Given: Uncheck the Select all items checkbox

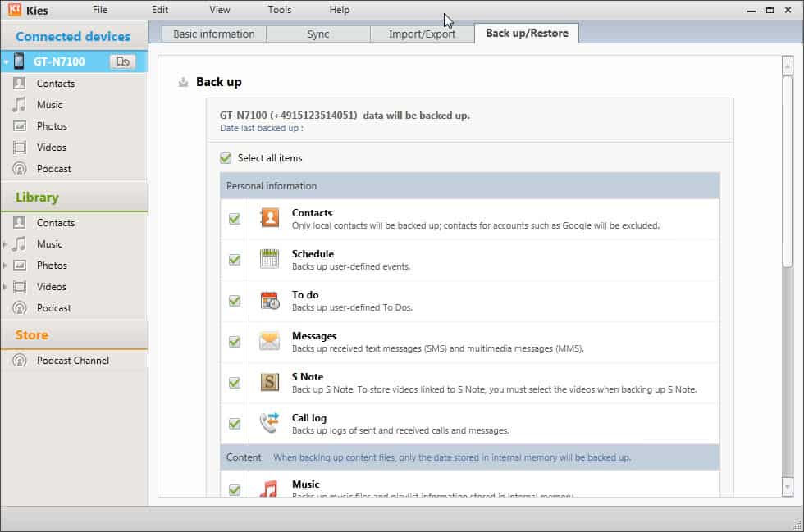Looking at the screenshot, I should [226, 158].
